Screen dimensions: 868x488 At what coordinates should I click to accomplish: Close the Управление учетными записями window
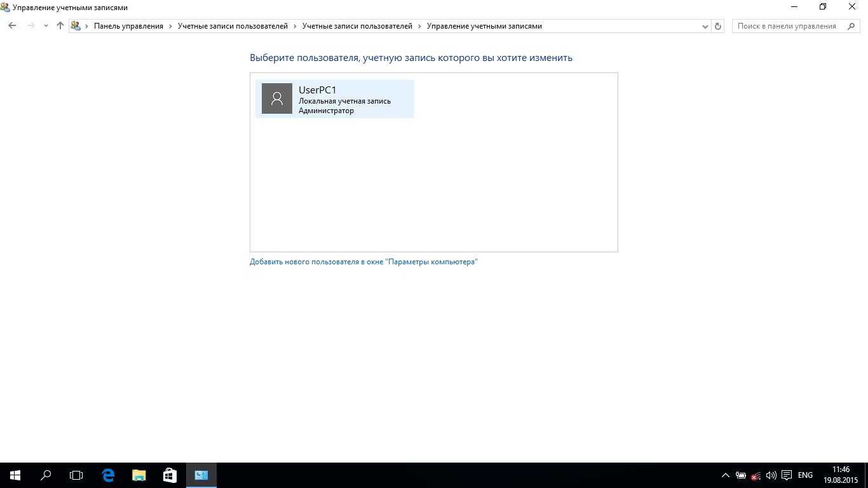(x=853, y=7)
